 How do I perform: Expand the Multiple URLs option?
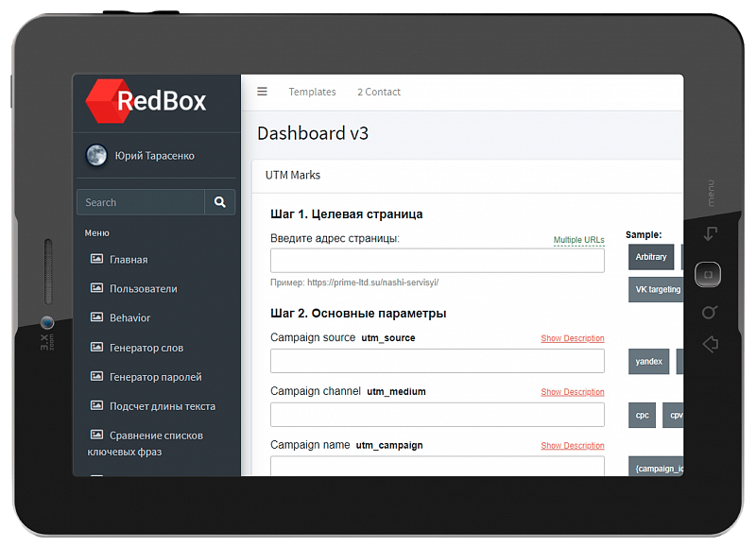point(578,240)
